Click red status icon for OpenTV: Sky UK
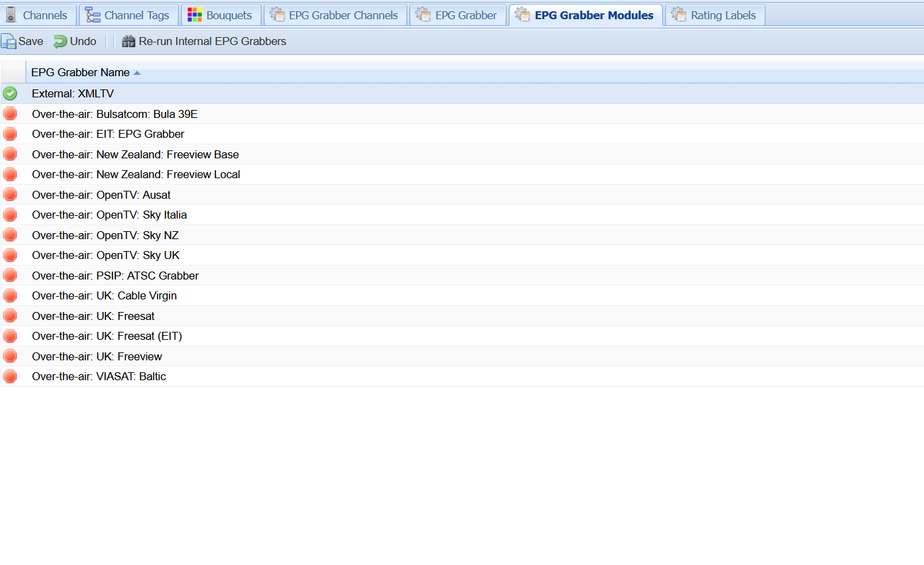924x565 pixels. 10,255
